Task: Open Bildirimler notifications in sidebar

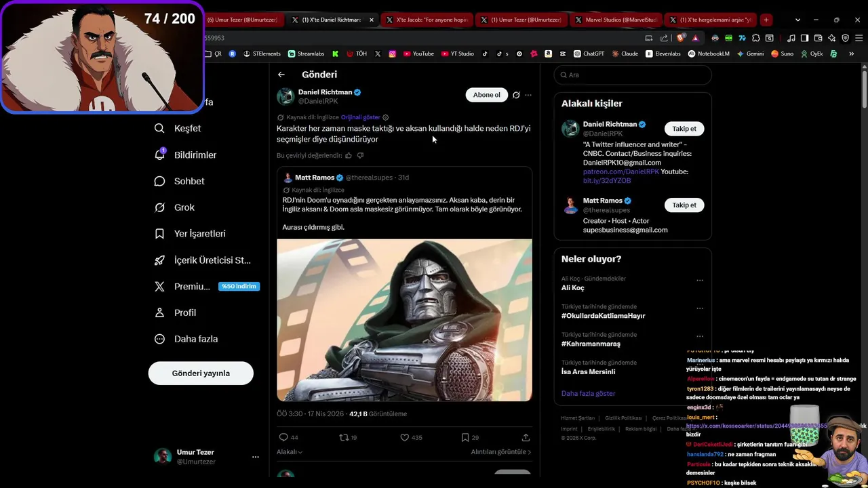Action: [186, 155]
